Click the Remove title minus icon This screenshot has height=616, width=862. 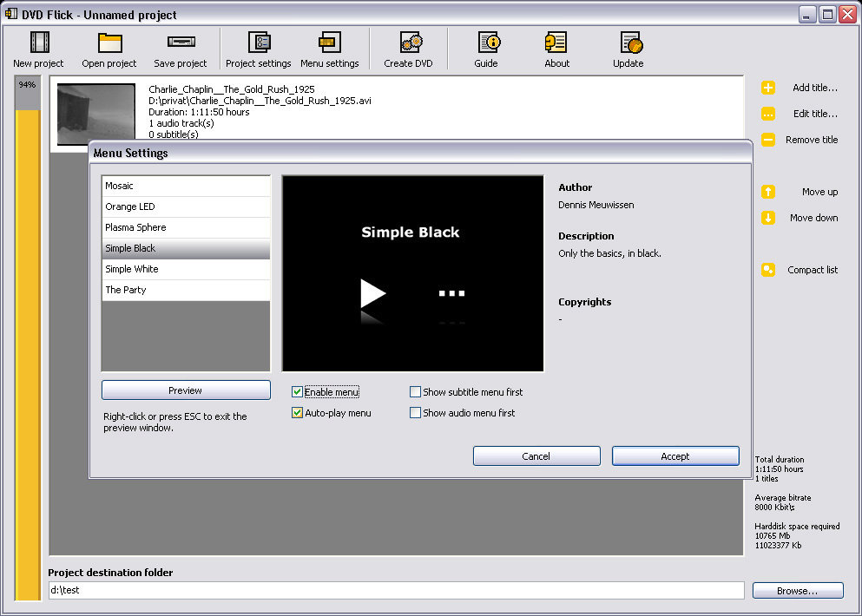(x=768, y=140)
